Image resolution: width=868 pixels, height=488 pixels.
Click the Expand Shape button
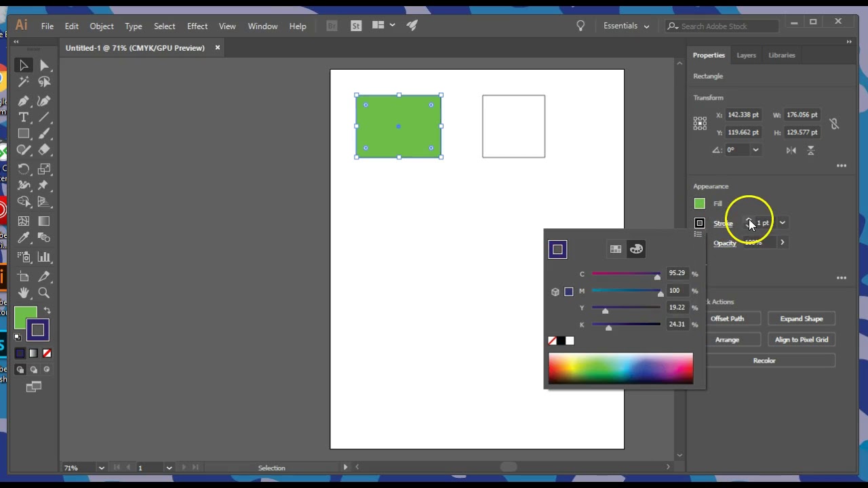[x=802, y=319]
